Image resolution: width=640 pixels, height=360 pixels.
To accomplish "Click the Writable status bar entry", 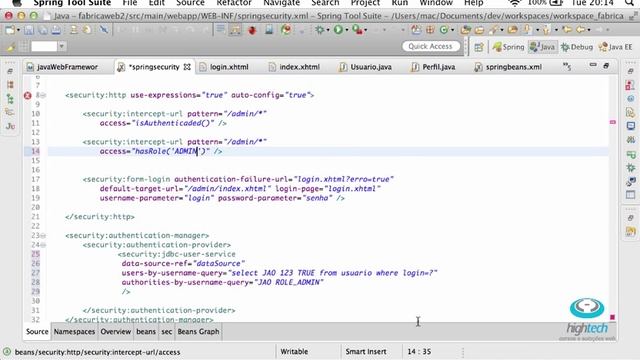I will coord(294,352).
